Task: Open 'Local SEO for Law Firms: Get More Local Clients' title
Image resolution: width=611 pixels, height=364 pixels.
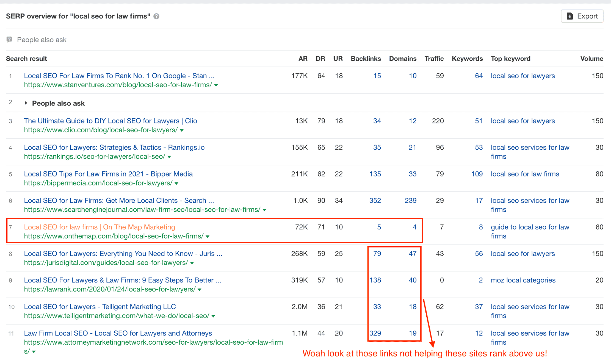Action: point(119,200)
